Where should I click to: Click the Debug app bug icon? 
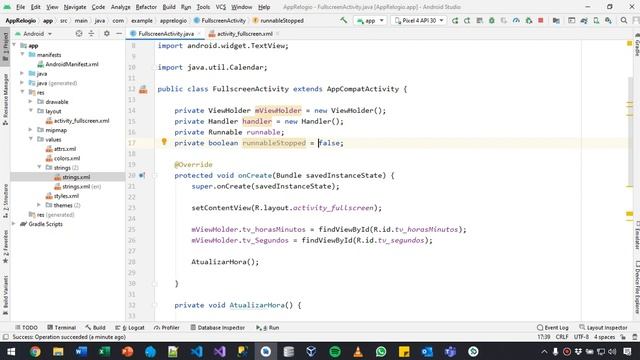(491, 20)
